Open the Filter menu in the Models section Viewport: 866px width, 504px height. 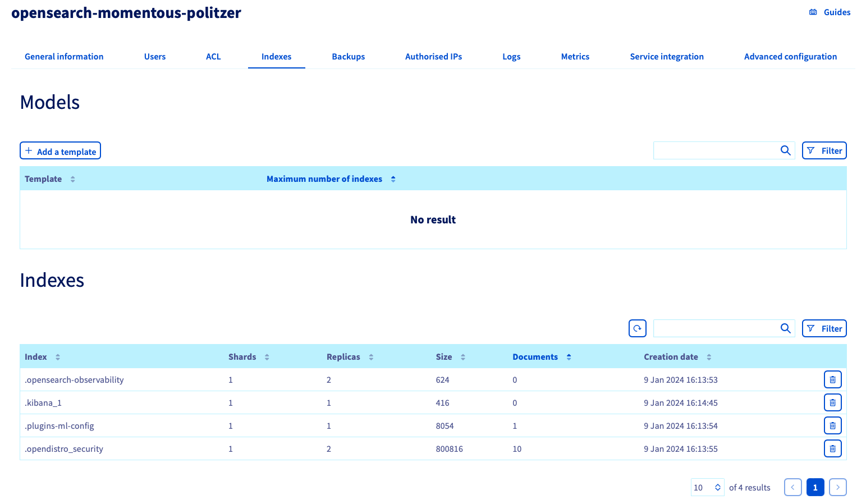coord(824,150)
